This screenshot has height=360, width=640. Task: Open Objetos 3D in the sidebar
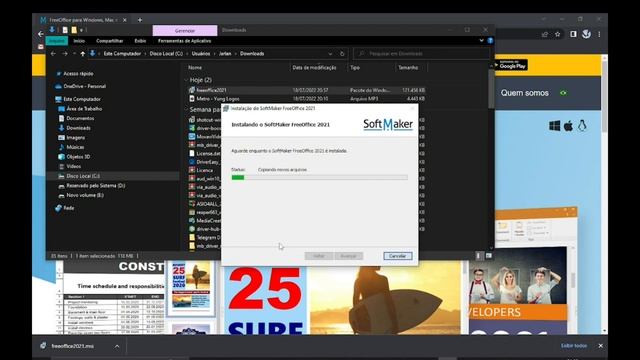78,157
